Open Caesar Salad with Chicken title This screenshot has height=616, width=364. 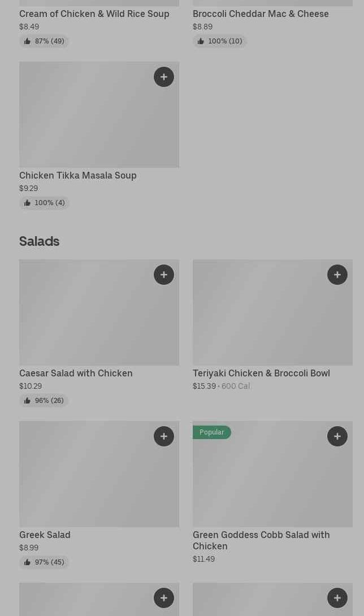pos(76,373)
